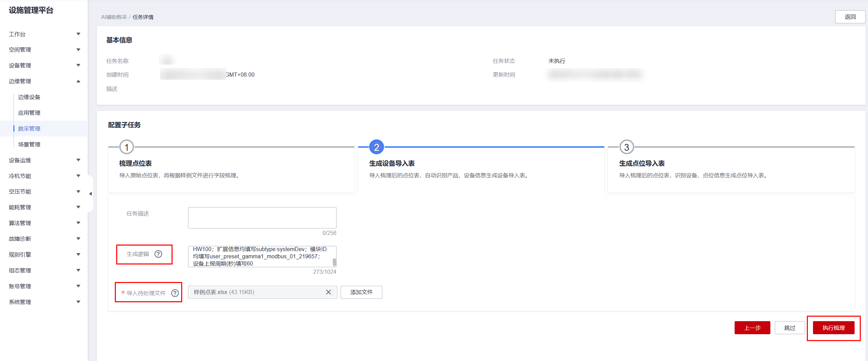The image size is (868, 361).
Task: Click the 添加文件 button
Action: 361,292
